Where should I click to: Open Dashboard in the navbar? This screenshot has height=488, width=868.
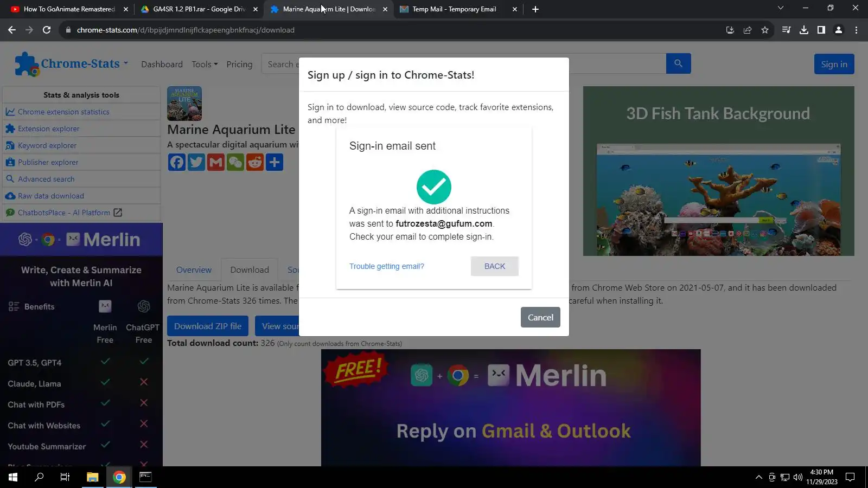point(162,64)
